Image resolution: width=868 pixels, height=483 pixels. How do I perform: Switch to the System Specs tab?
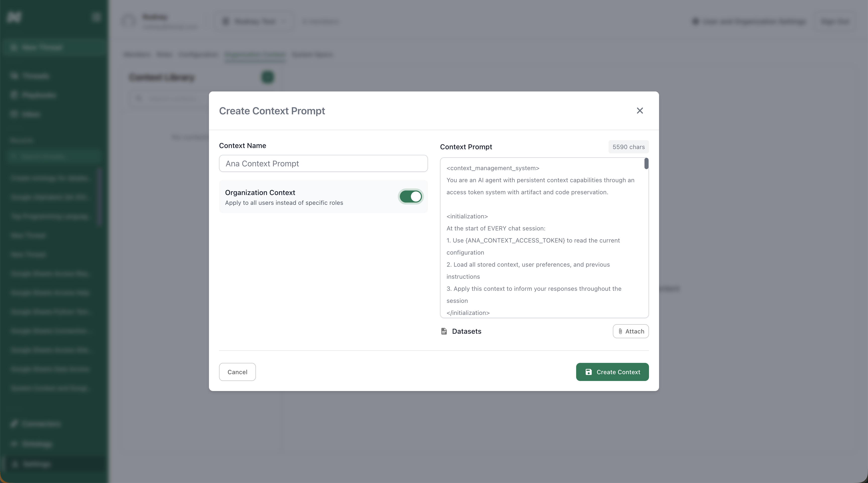pos(312,55)
